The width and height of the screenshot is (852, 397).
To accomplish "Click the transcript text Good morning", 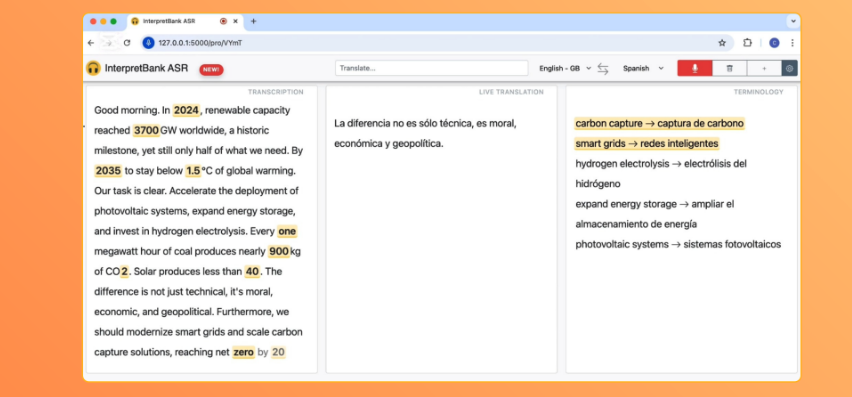I will point(127,110).
